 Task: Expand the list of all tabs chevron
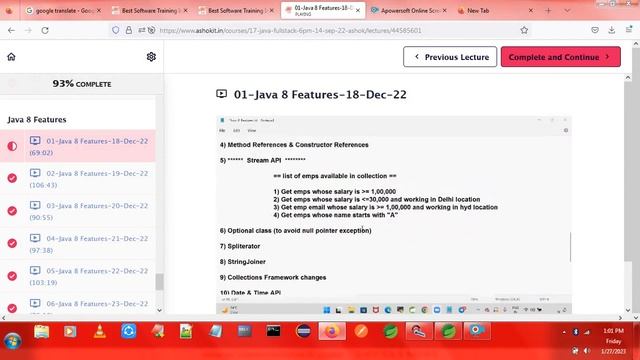[567, 11]
